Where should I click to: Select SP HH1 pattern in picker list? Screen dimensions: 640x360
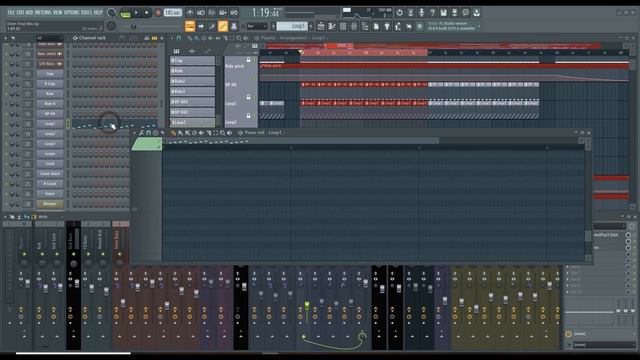192,102
